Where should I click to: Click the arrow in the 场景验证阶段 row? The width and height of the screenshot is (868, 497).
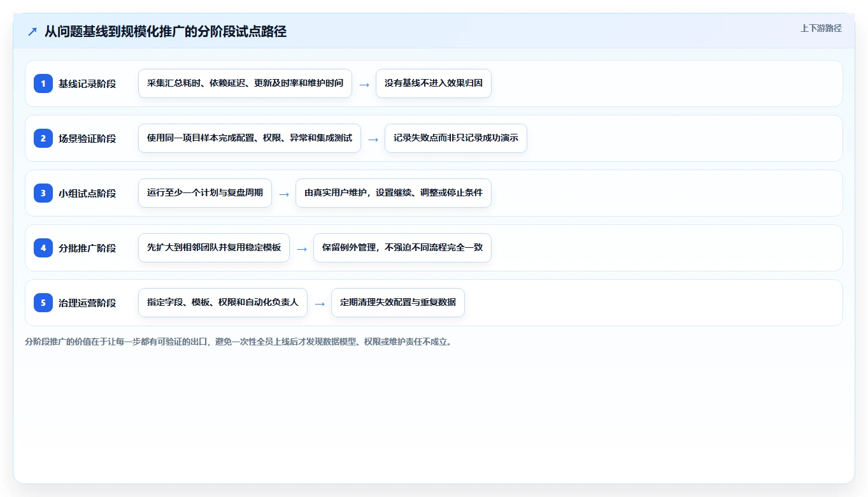point(373,139)
